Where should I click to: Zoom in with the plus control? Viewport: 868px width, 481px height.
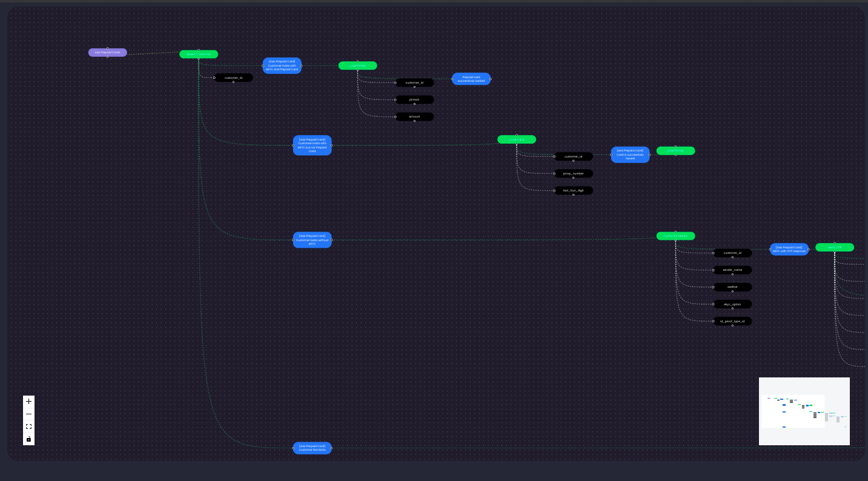(28, 401)
